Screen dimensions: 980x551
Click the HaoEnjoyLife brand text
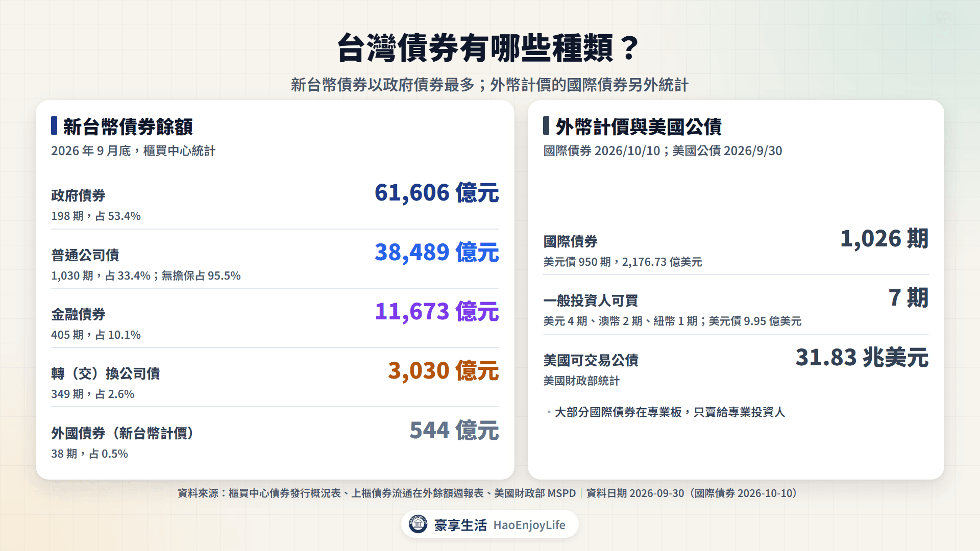(529, 525)
